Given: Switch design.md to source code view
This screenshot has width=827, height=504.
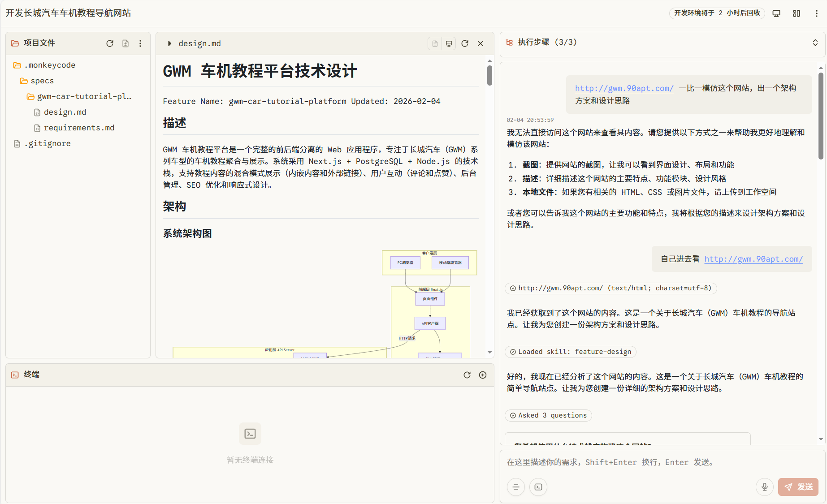Looking at the screenshot, I should tap(434, 43).
